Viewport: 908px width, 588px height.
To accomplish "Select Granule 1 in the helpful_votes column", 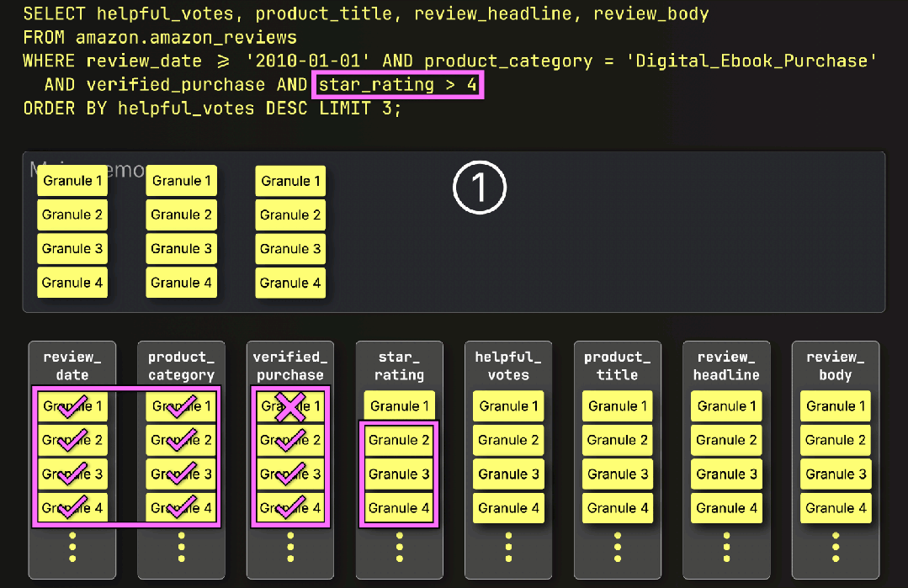I will (x=508, y=406).
